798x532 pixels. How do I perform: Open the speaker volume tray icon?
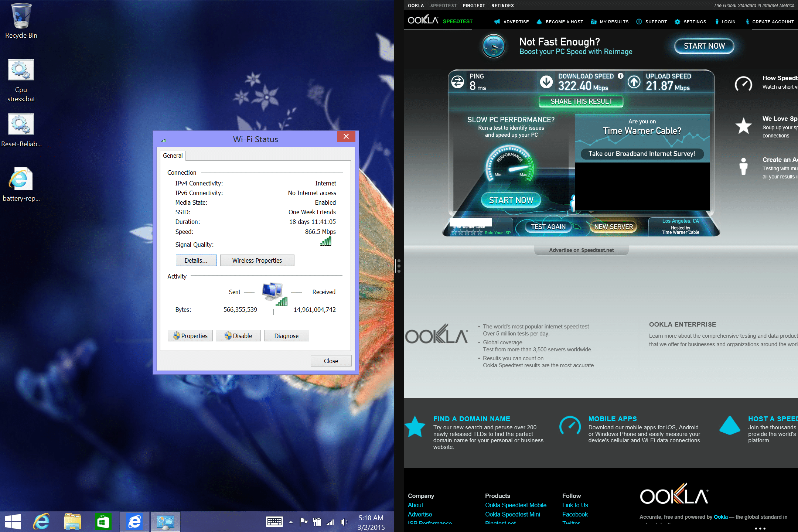pos(344,522)
